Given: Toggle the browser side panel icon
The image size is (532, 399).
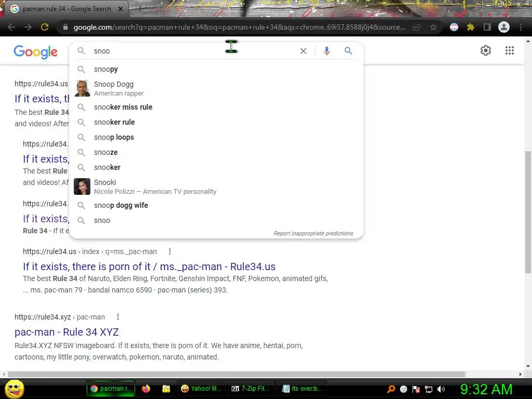Looking at the screenshot, I should [487, 27].
